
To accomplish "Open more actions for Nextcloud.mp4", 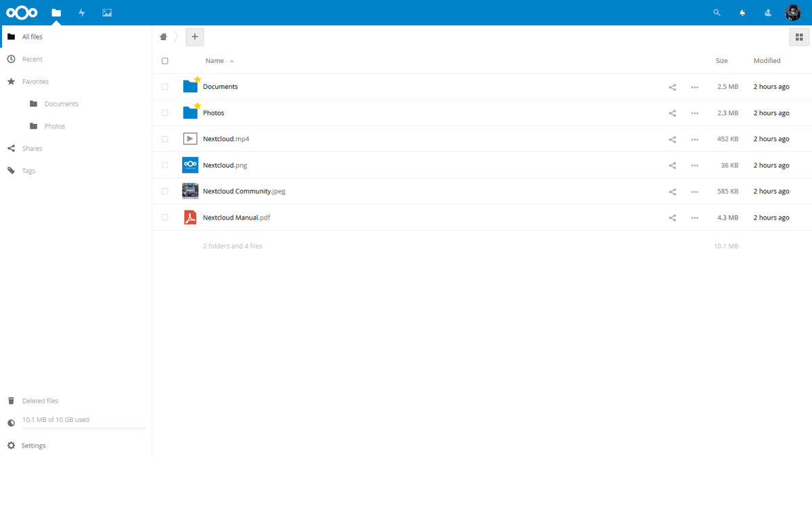I will (695, 139).
